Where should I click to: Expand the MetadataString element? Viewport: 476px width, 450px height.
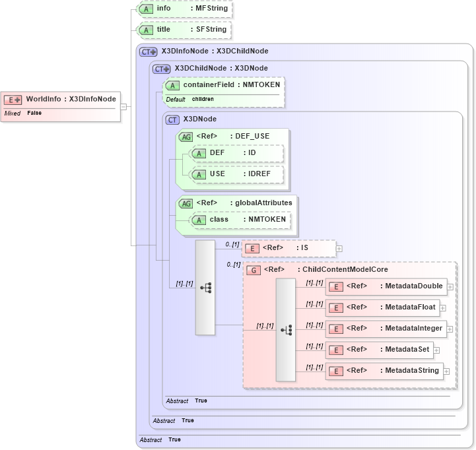click(x=446, y=371)
